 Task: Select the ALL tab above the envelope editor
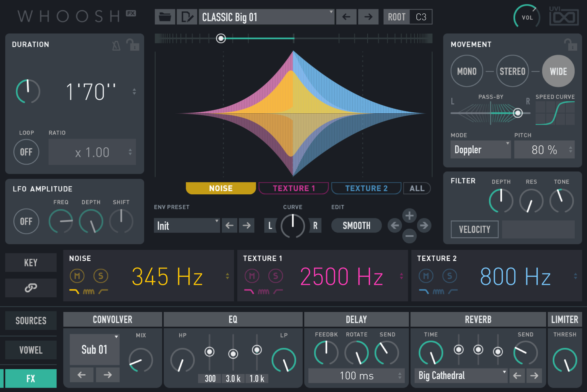tap(417, 188)
